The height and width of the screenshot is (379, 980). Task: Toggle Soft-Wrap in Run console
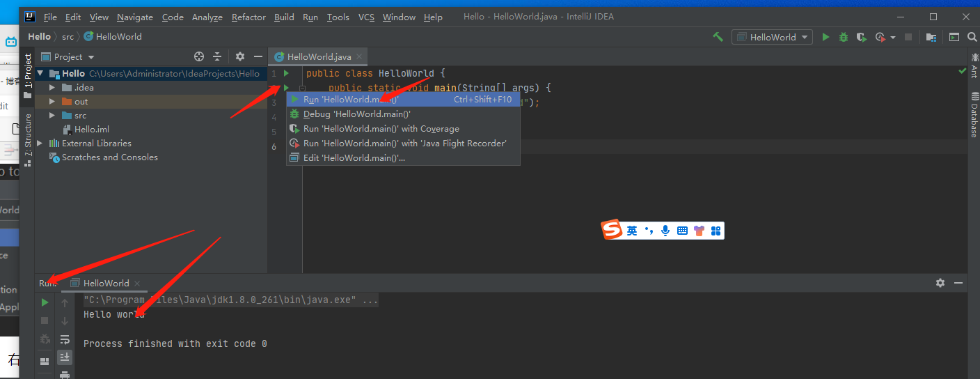pos(65,339)
